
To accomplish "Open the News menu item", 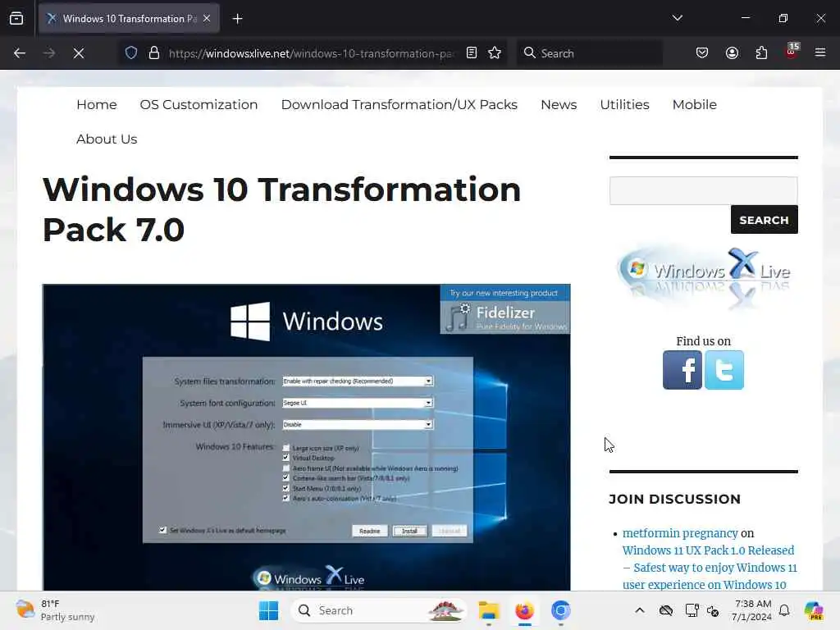I will (x=559, y=104).
